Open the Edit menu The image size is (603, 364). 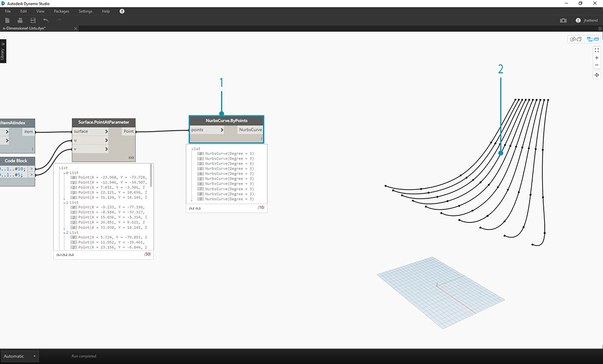(x=24, y=11)
